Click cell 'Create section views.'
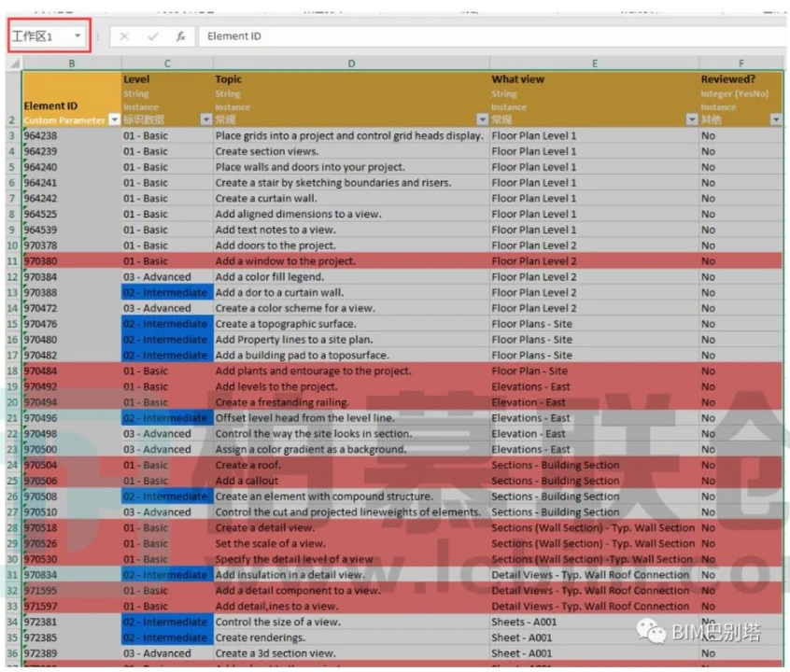Image resolution: width=790 pixels, height=672 pixels. click(x=351, y=151)
